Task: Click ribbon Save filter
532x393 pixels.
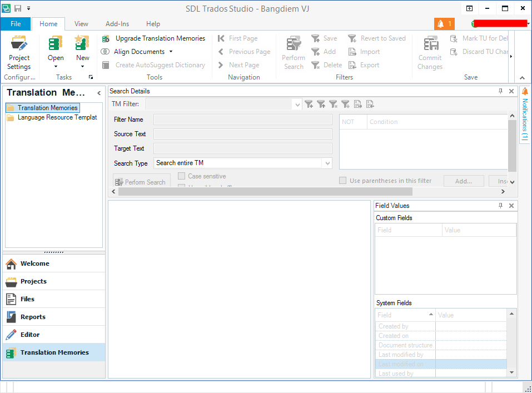Action: point(324,38)
